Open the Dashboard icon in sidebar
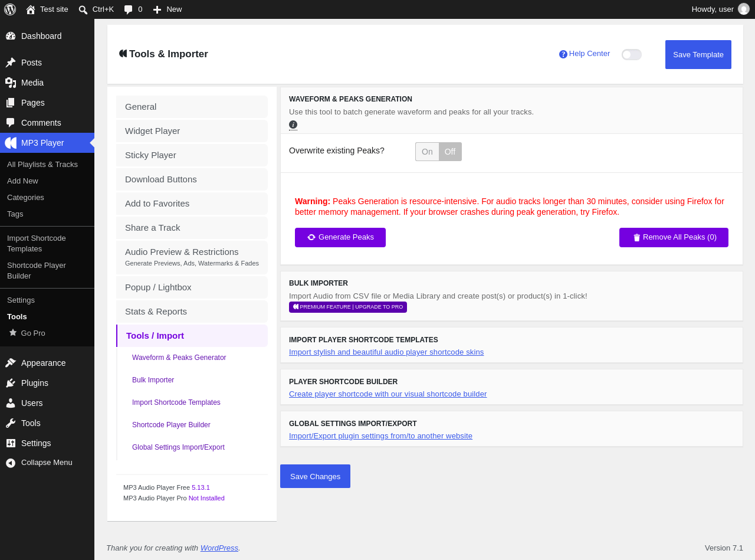Viewport: 755px width, 560px height. pyautogui.click(x=11, y=36)
